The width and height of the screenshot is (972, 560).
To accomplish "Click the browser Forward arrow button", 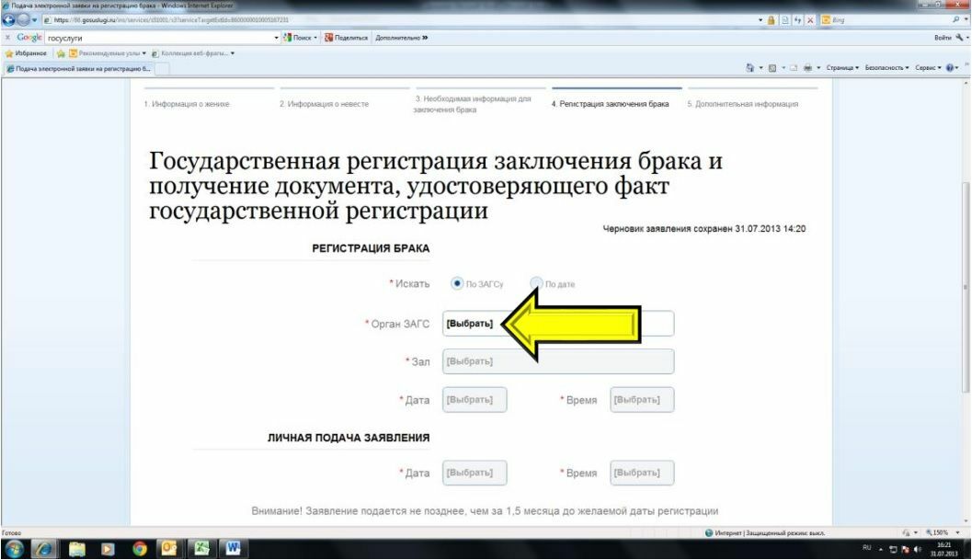I will tap(24, 20).
